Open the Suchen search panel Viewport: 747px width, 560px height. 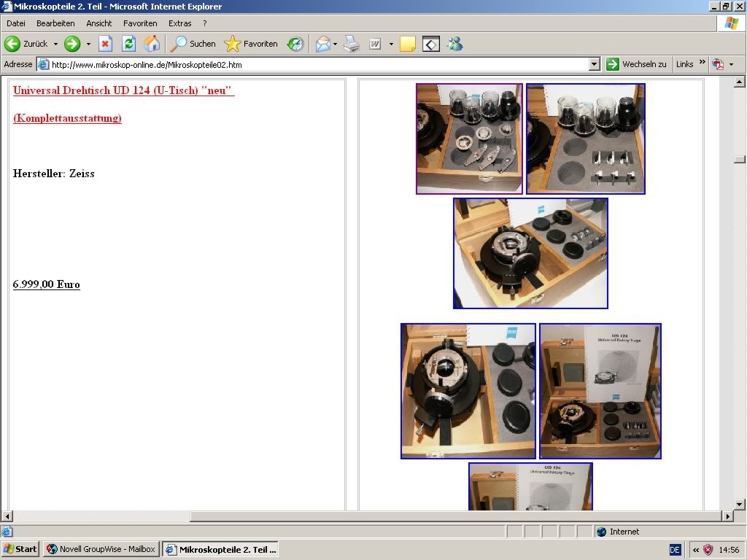(x=193, y=44)
